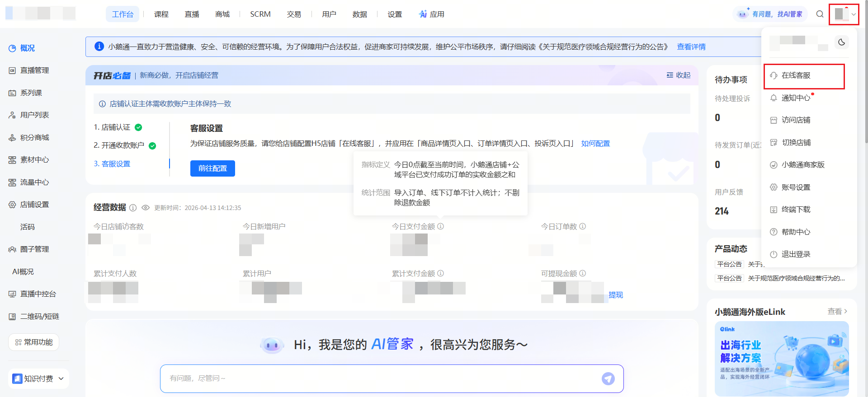Open 直播管理 in the sidebar
Screen dimensions: 868x397
(34, 70)
